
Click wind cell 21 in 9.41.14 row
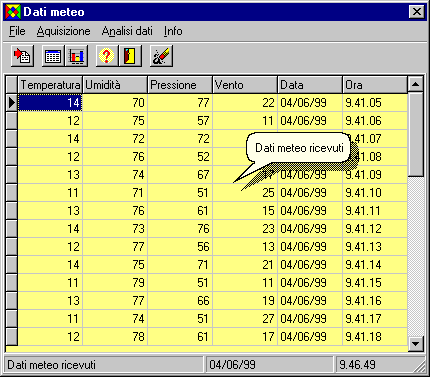tap(245, 265)
